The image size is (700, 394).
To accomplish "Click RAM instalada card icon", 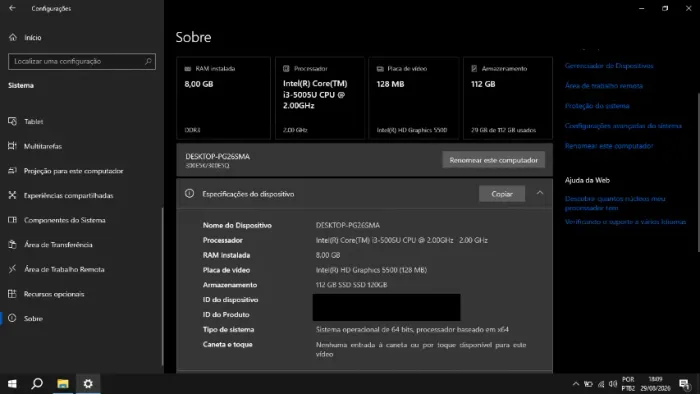I will pos(188,69).
